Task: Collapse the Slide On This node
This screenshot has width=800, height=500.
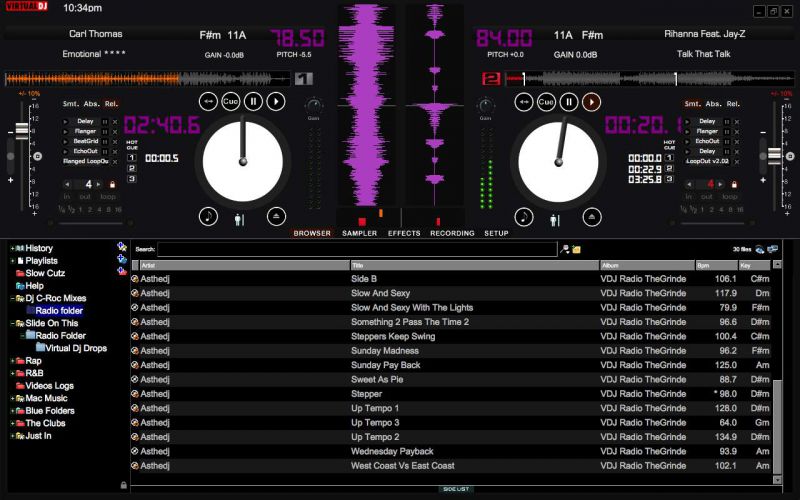Action: pos(12,323)
